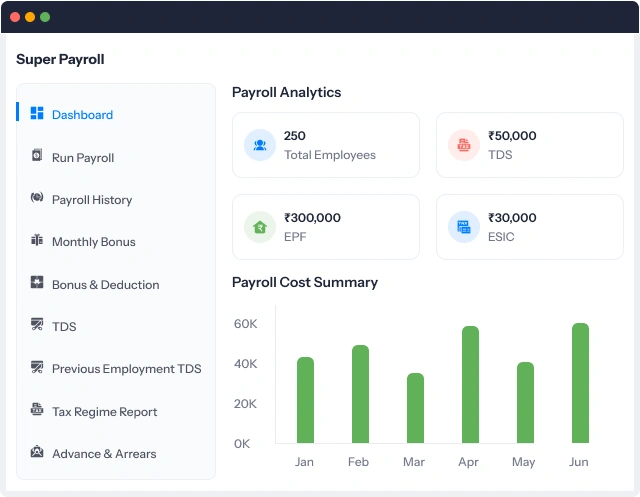Click the Jun month label
The width and height of the screenshot is (640, 497).
(578, 462)
